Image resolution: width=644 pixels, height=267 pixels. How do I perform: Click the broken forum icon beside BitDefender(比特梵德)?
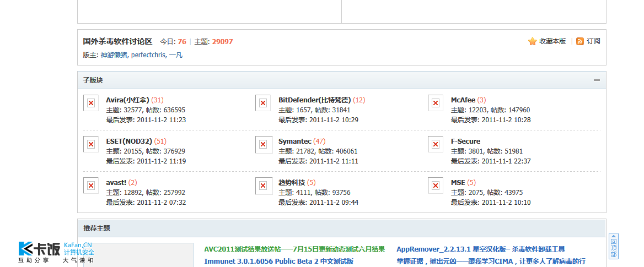coord(263,102)
